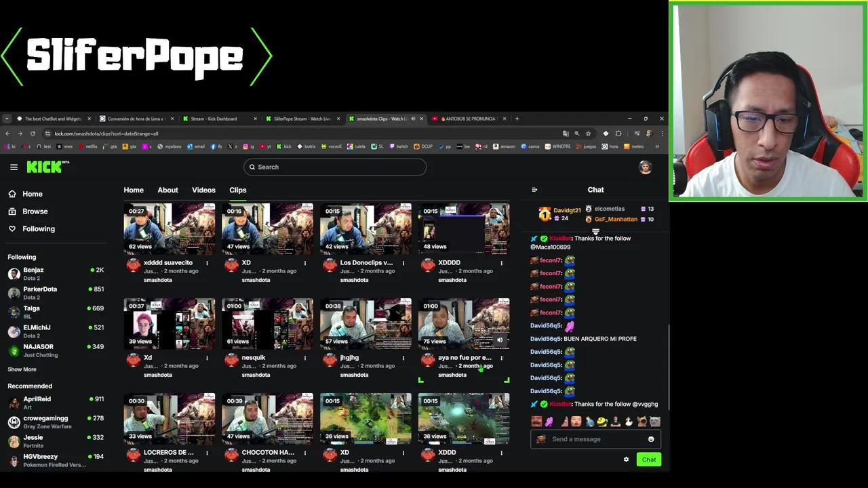Play the 'LOCREROS DE ...' clip thumbnail

point(170,418)
